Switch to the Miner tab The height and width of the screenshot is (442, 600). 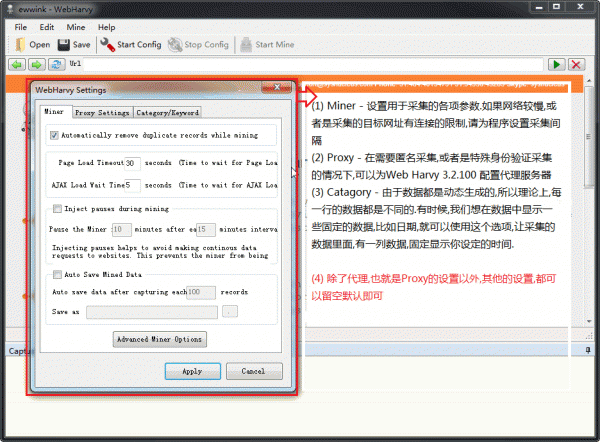coord(54,112)
